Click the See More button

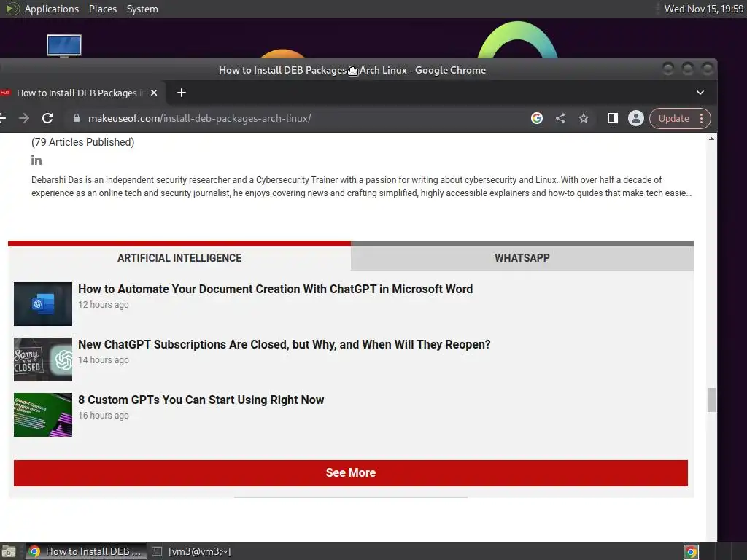(x=351, y=472)
